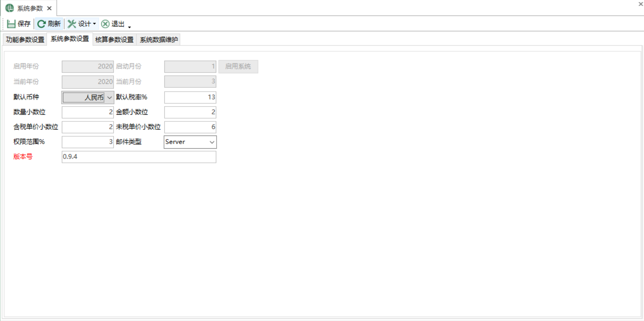The image size is (644, 321).
Task: Click the red 版本号 label
Action: click(23, 156)
